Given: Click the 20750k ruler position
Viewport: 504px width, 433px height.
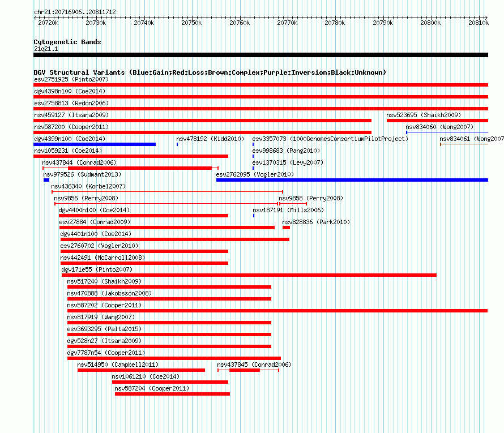Looking at the screenshot, I should click(x=191, y=23).
